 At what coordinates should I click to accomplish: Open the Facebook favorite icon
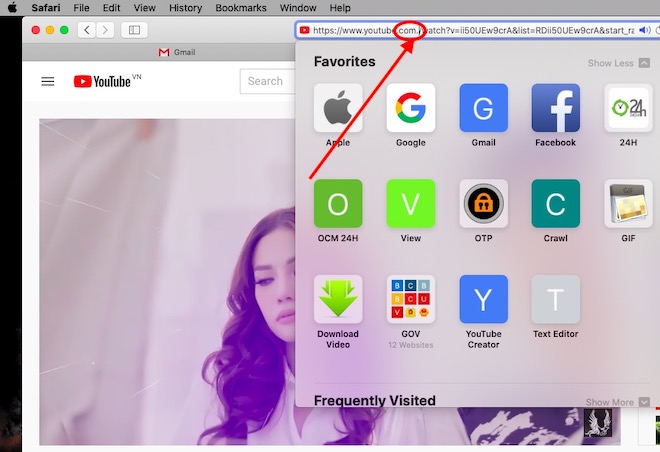point(556,108)
